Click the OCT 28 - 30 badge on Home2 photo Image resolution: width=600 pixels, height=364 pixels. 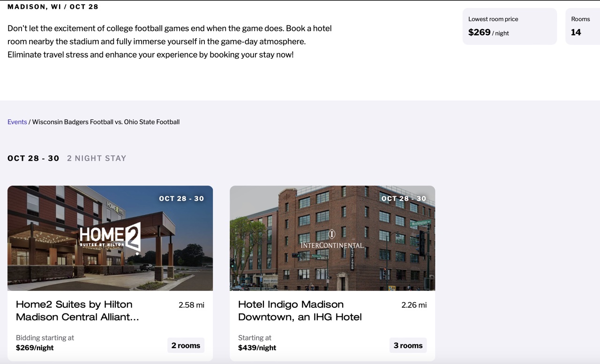coord(181,199)
